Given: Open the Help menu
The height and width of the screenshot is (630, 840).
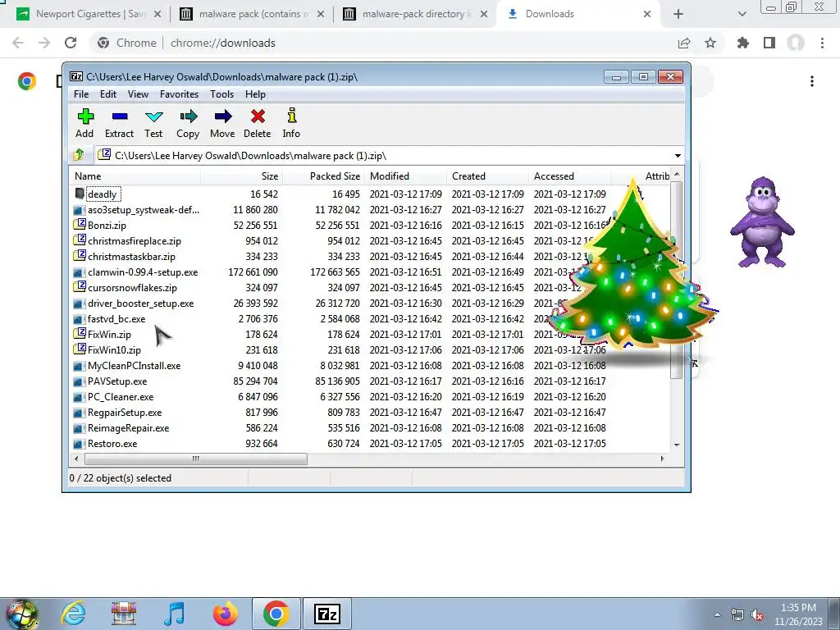Looking at the screenshot, I should tap(256, 94).
